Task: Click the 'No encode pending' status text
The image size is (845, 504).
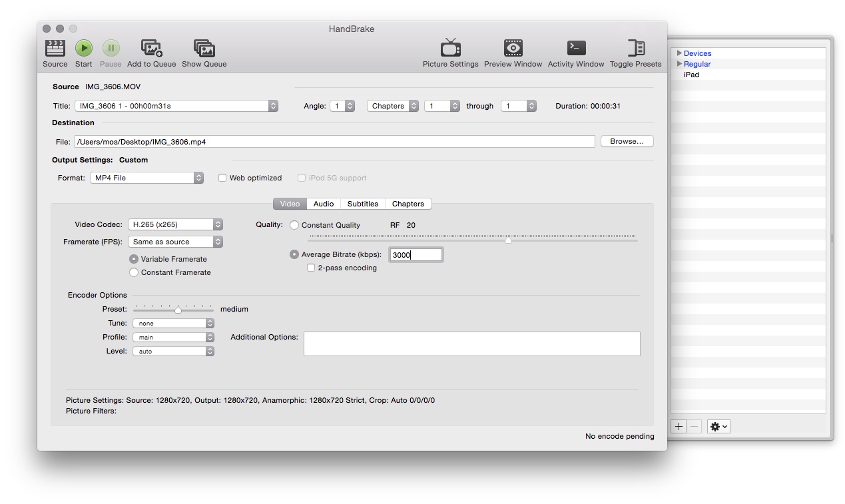Action: pos(620,436)
